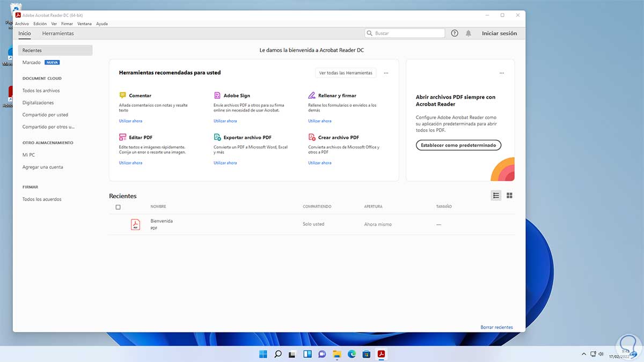The height and width of the screenshot is (362, 644).
Task: Select the Editar PDF tool icon
Action: [x=122, y=137]
